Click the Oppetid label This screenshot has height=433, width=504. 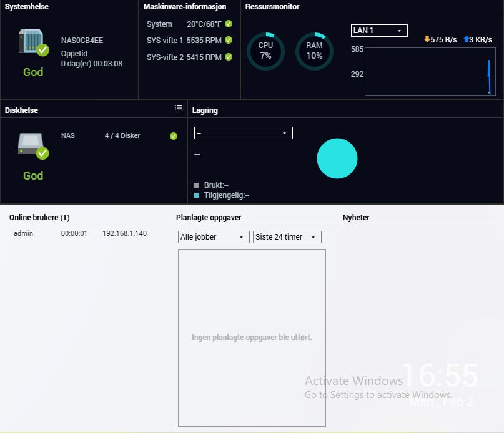coord(74,53)
